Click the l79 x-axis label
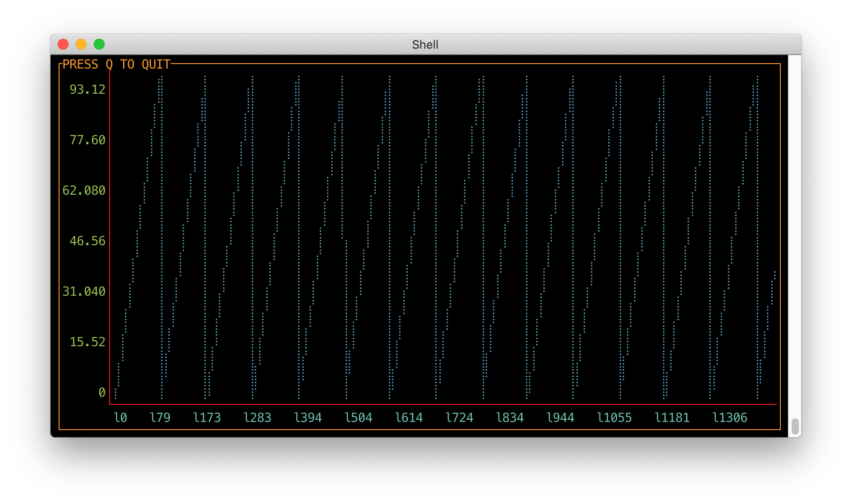Viewport: 852px width, 504px height. coord(161,417)
